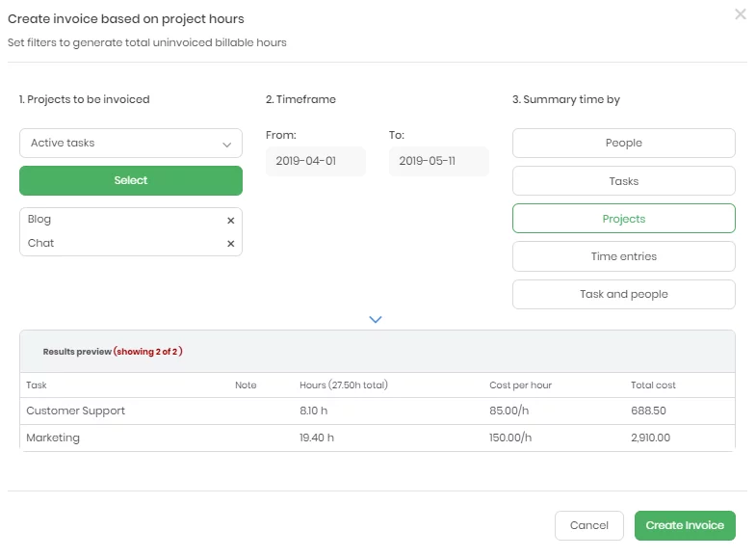Click the Total cost column header
Image resolution: width=756 pixels, height=557 pixels.
tap(653, 385)
